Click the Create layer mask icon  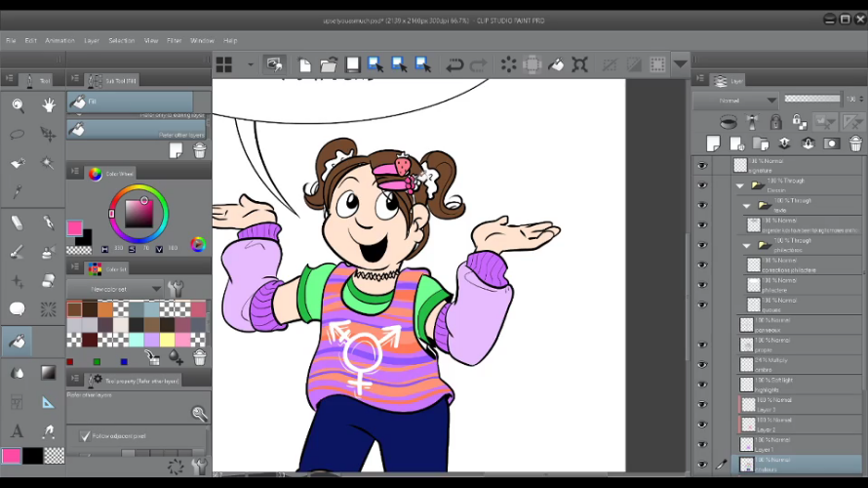[832, 144]
